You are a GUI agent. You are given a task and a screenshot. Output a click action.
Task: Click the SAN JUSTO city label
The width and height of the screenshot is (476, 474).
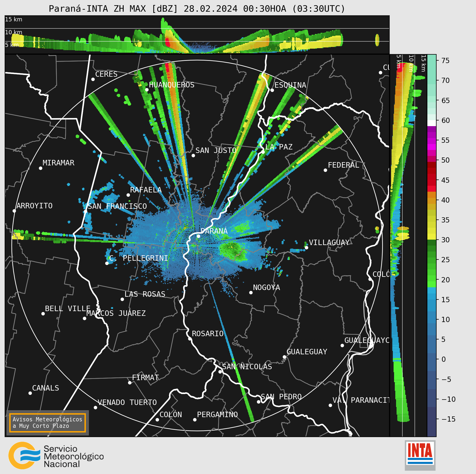(x=216, y=150)
